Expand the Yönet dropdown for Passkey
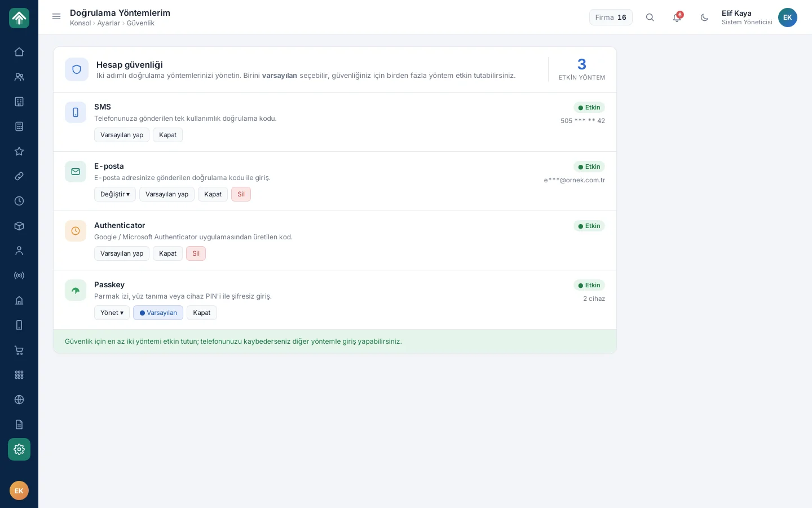Screen dimensions: 812x508 click(112, 313)
